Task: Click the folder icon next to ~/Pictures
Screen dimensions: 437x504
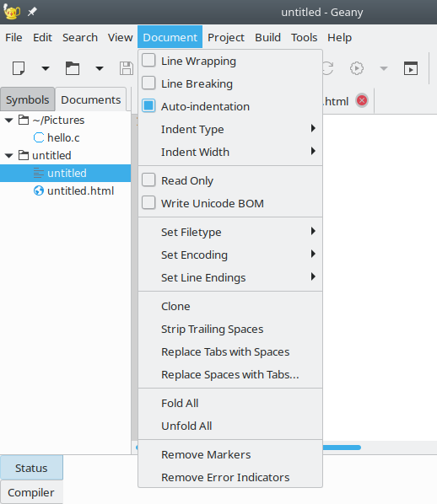Action: (x=24, y=120)
